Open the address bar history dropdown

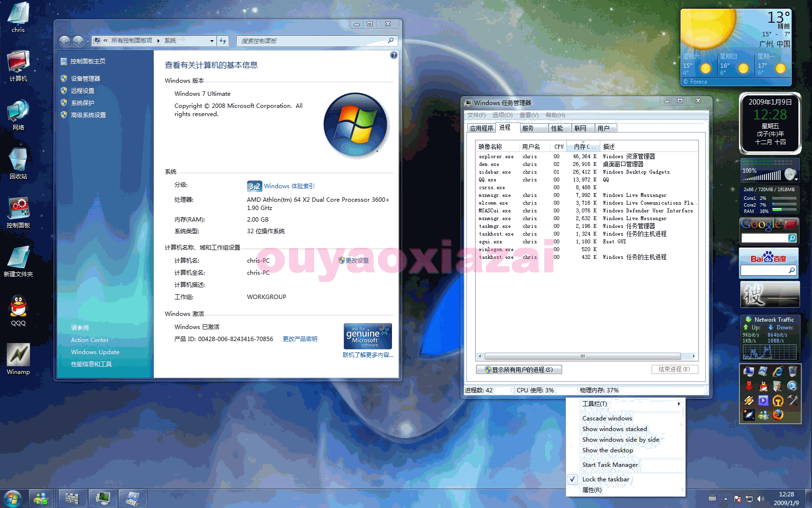(x=212, y=41)
